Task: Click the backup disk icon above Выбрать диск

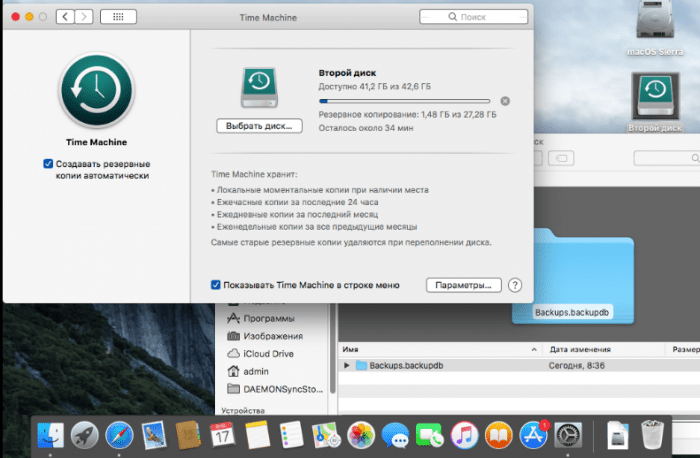Action: click(259, 87)
